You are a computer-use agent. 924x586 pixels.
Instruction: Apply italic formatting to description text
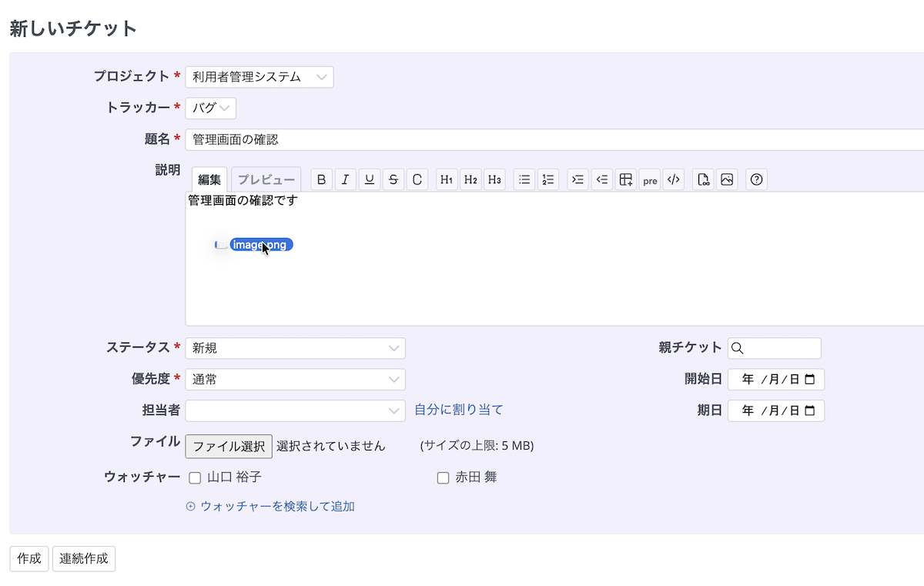point(346,179)
